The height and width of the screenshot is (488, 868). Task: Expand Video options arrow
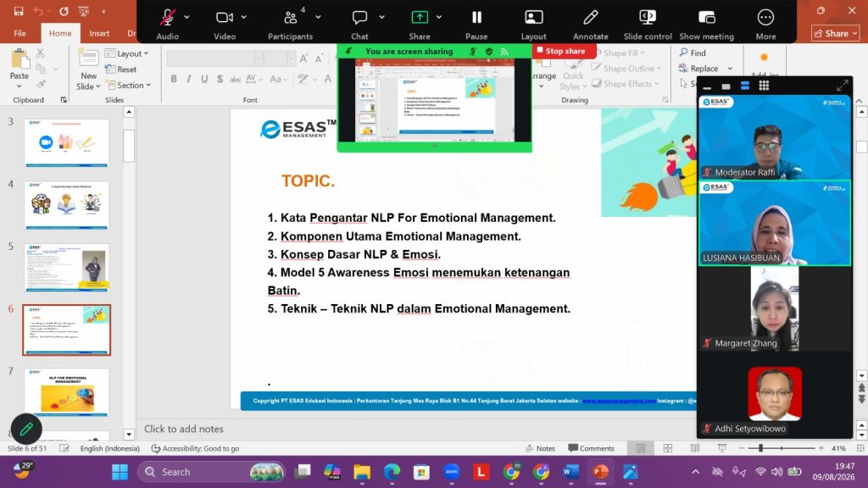[x=243, y=17]
